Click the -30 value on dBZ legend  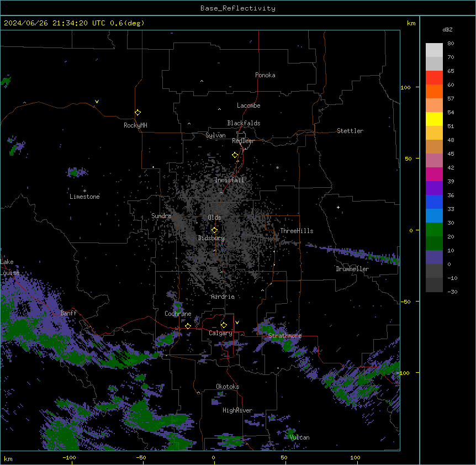[452, 292]
